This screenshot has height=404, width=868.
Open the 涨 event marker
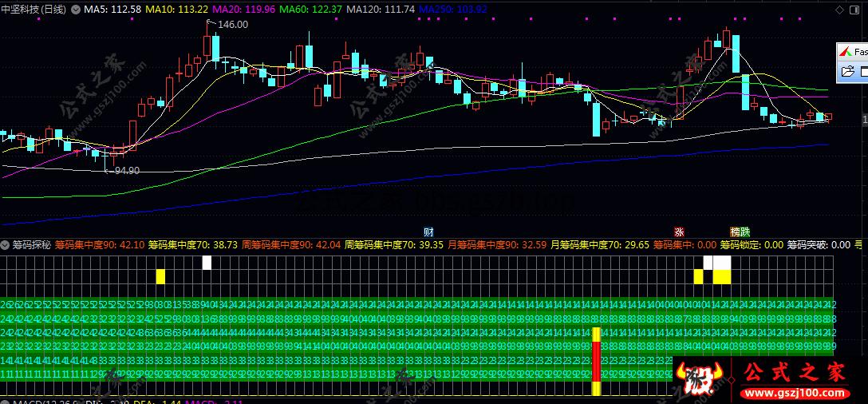(679, 232)
